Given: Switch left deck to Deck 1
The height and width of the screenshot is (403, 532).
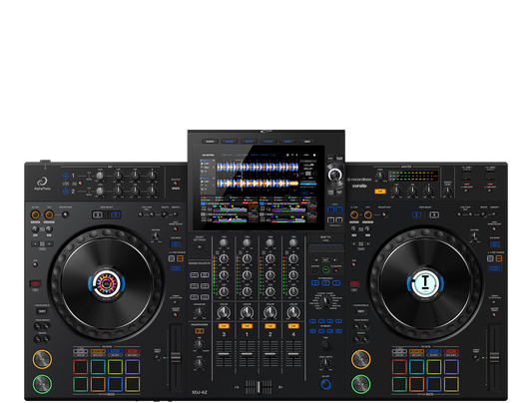Looking at the screenshot, I should [x=116, y=214].
